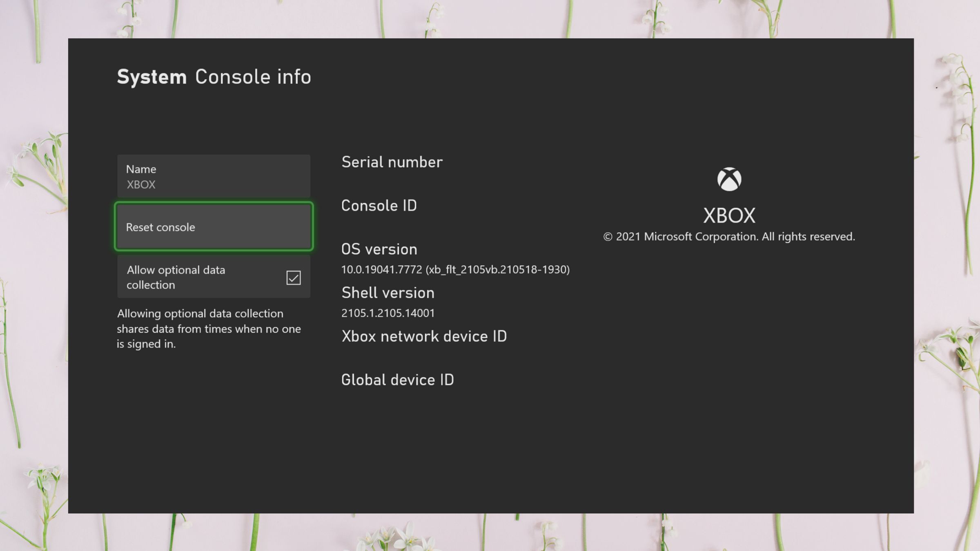
Task: Click the Name field showing XBOX
Action: 213,176
